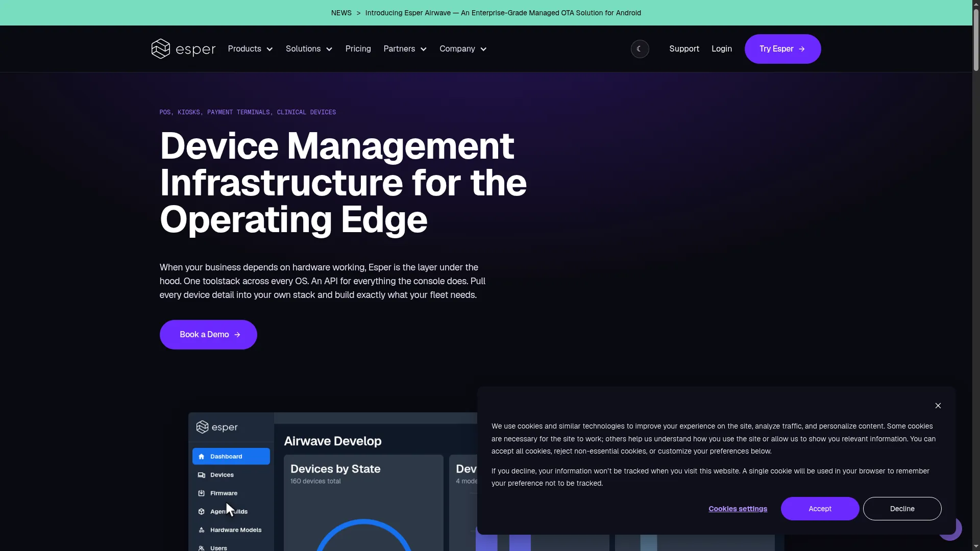Select the Dashboard home icon in sidebar
Screen dimensions: 980x551
click(x=201, y=457)
